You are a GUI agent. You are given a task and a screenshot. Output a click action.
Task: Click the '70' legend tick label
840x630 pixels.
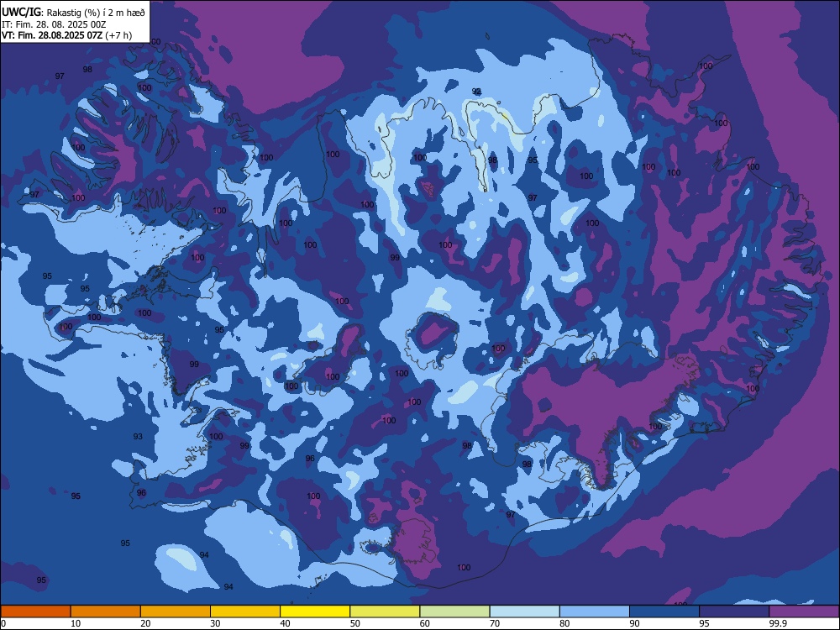click(495, 623)
